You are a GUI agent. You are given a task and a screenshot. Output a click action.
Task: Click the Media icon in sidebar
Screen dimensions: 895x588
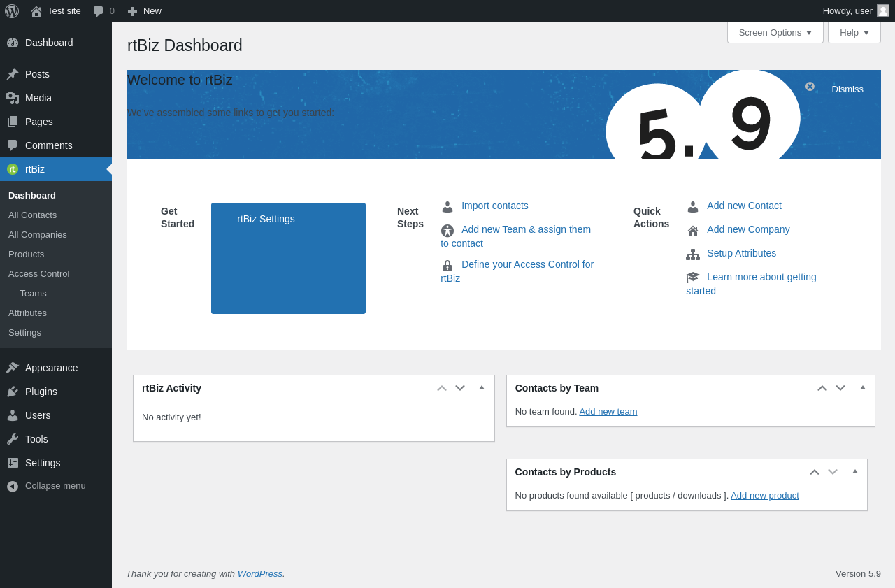point(13,98)
